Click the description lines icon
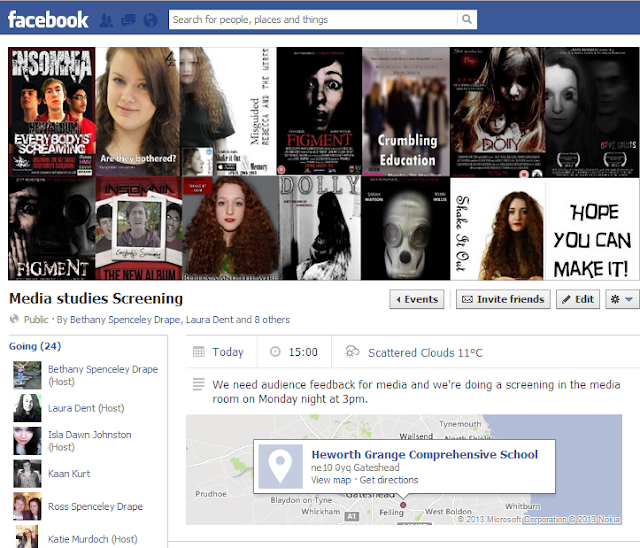Screen dimensions: 640x548 198,384
